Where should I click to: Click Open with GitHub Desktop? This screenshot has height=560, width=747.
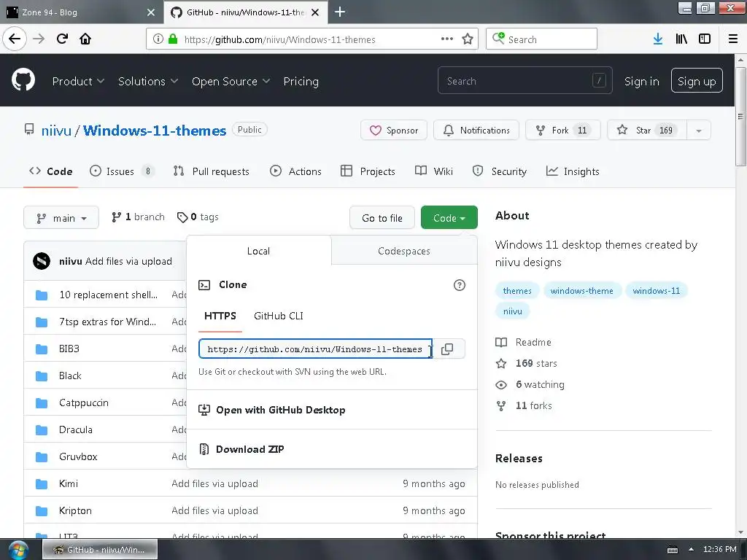(x=281, y=410)
